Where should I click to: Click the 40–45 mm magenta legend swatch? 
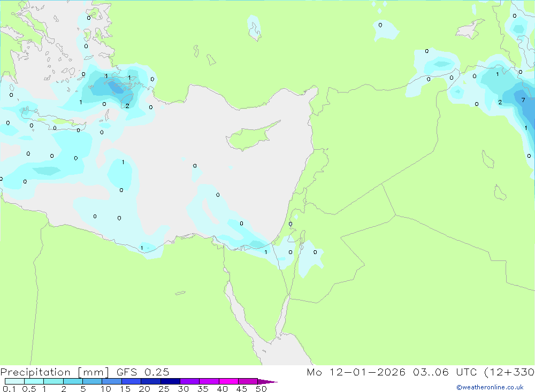228,381
